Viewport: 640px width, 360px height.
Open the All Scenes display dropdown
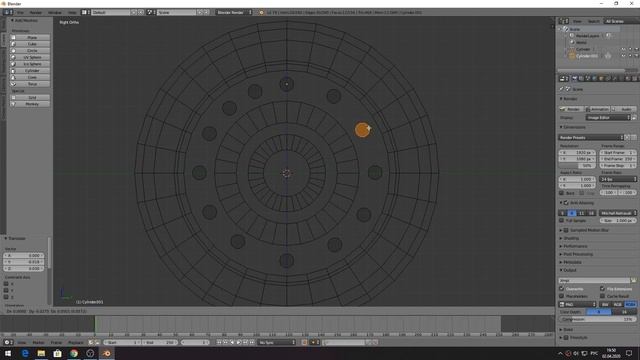point(621,21)
